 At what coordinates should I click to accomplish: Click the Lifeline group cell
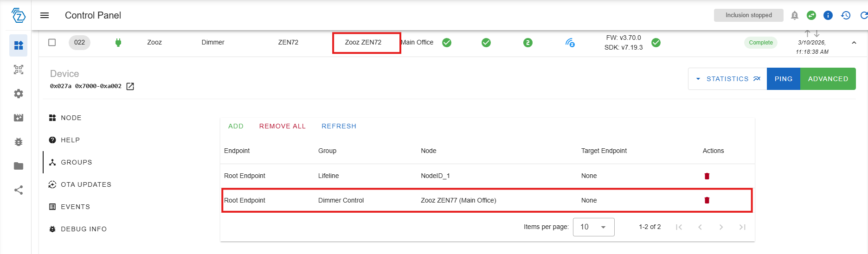(328, 176)
